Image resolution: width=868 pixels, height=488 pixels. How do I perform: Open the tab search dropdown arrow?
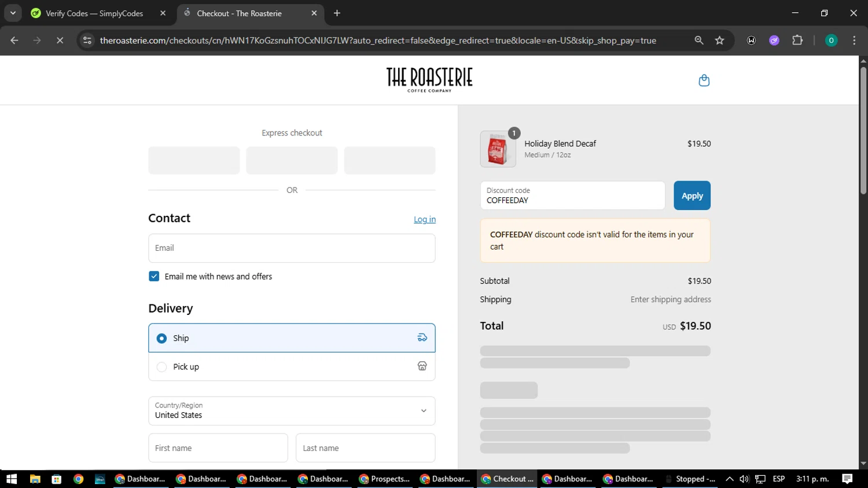(13, 13)
